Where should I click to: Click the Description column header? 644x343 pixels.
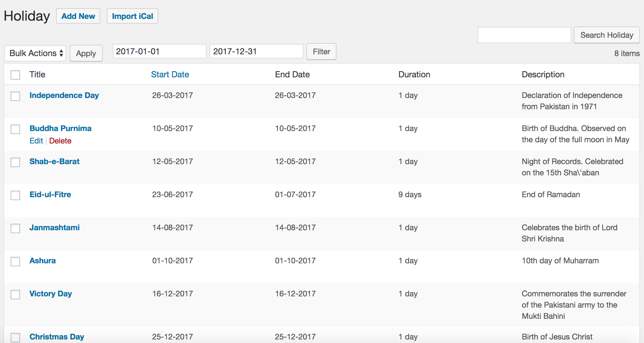543,74
